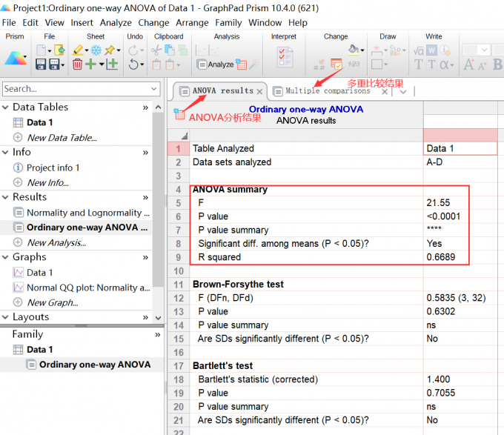
Task: Collapse the Graphs section
Action: [x=5, y=257]
